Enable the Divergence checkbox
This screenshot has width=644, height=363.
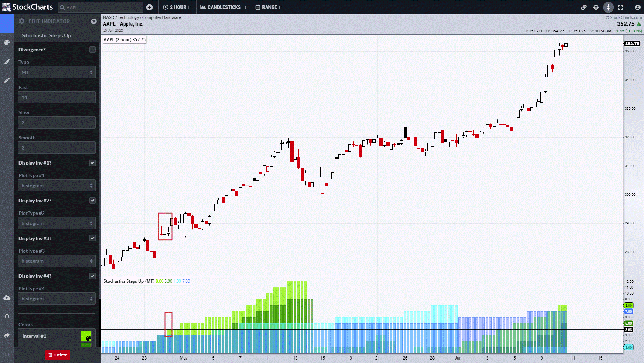tap(92, 50)
